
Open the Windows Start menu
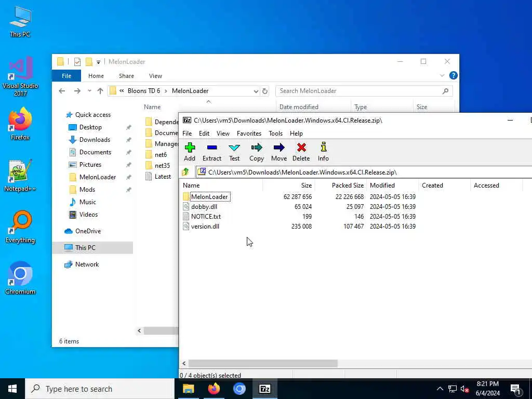[x=12, y=389]
